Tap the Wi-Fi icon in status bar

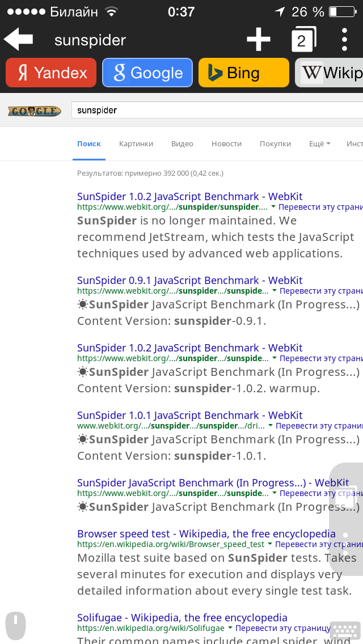click(x=111, y=12)
